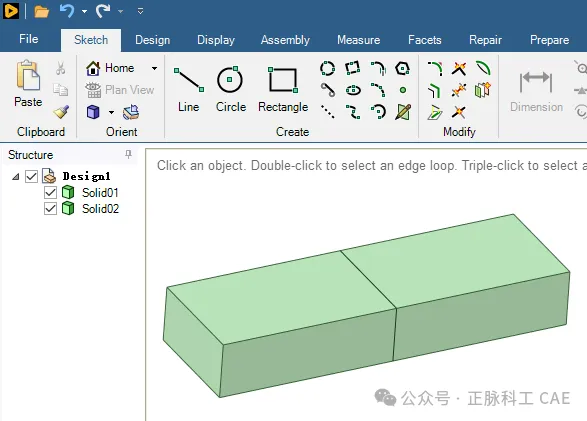587x421 pixels.
Task: Select the Rectangle sketch tool
Action: [x=283, y=89]
